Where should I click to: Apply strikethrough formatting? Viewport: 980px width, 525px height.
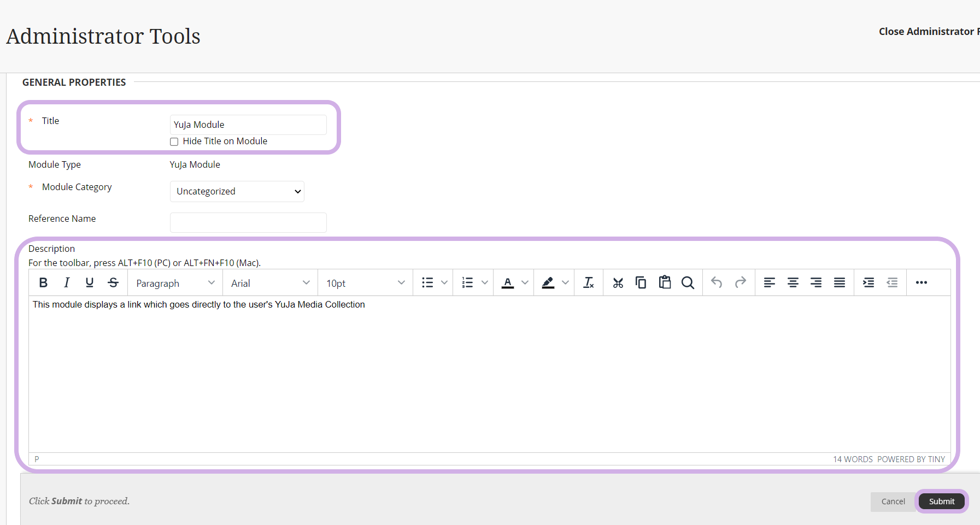[113, 282]
